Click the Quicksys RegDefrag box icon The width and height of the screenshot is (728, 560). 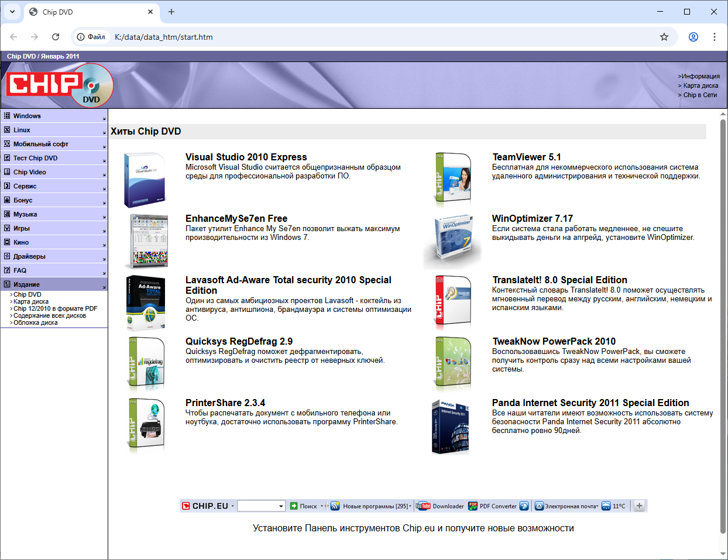point(146,364)
